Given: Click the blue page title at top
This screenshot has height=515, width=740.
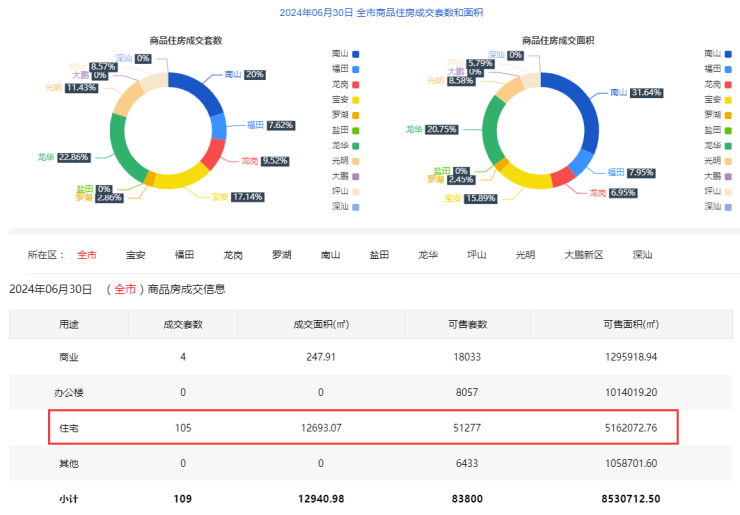Looking at the screenshot, I should [x=370, y=12].
